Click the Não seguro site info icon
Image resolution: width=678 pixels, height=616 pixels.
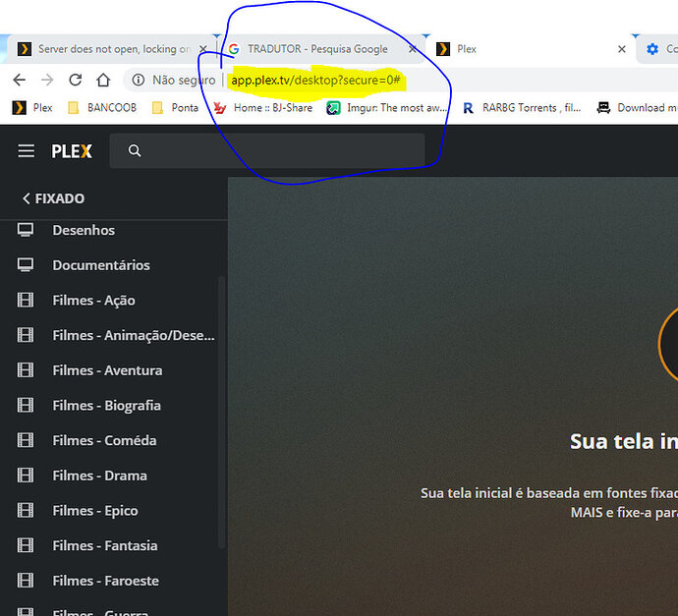(x=139, y=80)
